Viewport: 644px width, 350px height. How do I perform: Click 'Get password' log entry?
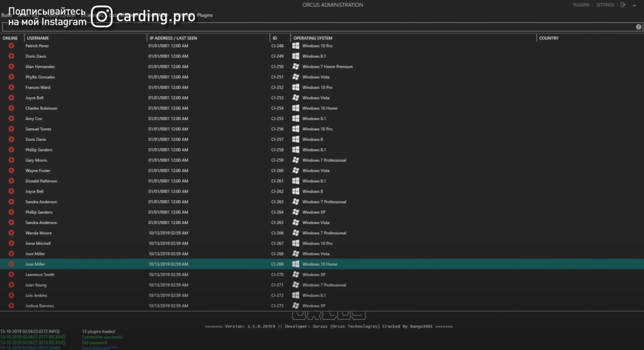click(x=95, y=342)
